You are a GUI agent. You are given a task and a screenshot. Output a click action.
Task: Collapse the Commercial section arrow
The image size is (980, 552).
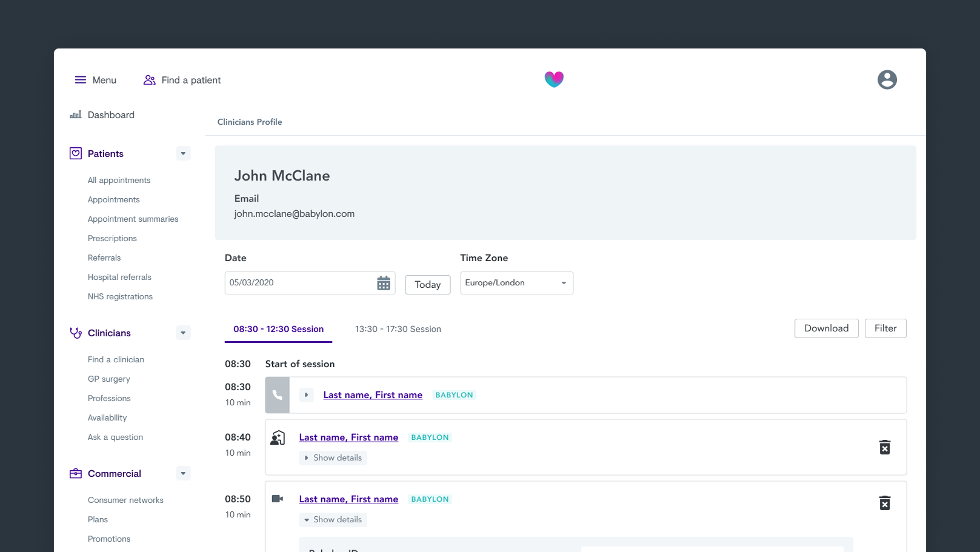click(x=183, y=473)
